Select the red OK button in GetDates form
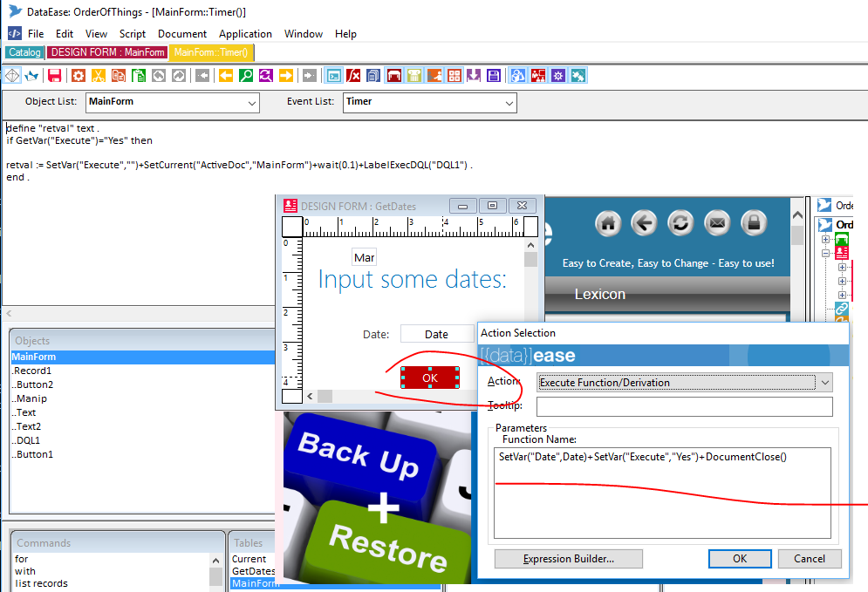 [x=430, y=378]
